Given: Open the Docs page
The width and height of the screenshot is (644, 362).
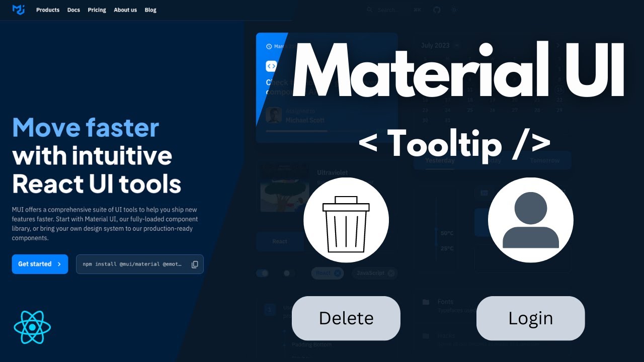Looking at the screenshot, I should 73,10.
